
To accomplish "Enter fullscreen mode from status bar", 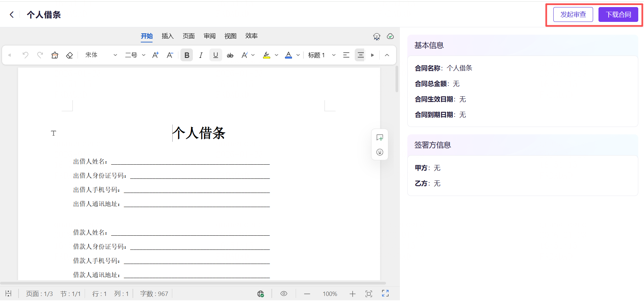I will (385, 294).
